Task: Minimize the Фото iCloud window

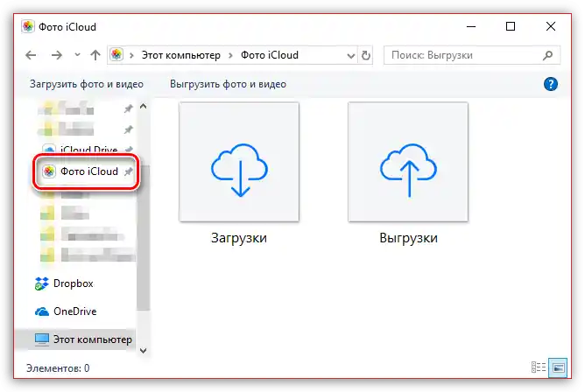Action: click(x=471, y=27)
